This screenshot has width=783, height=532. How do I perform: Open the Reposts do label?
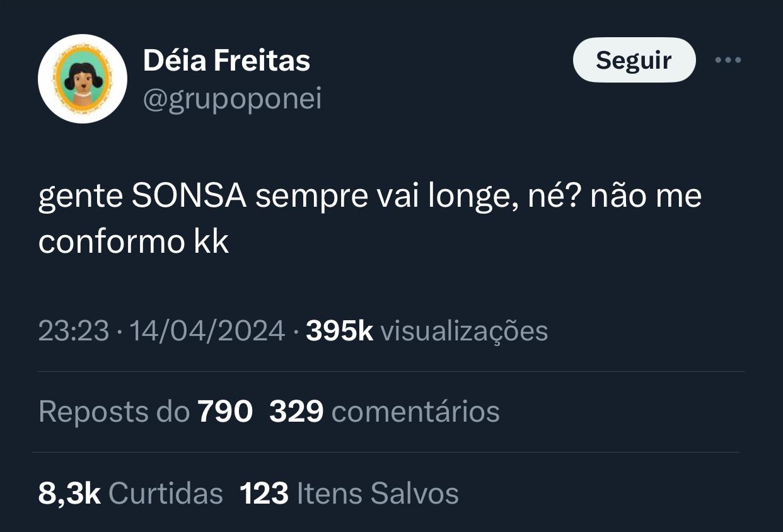[114, 412]
